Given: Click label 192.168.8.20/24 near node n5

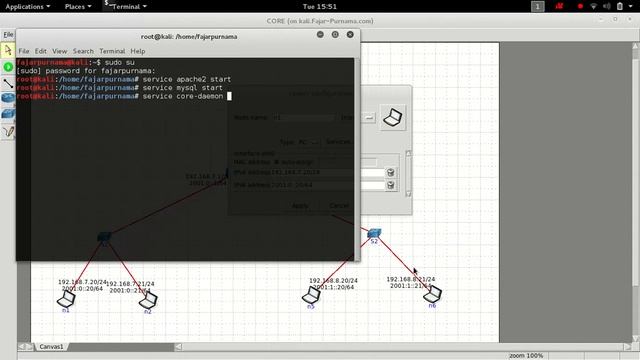Looking at the screenshot, I should pos(333,280).
